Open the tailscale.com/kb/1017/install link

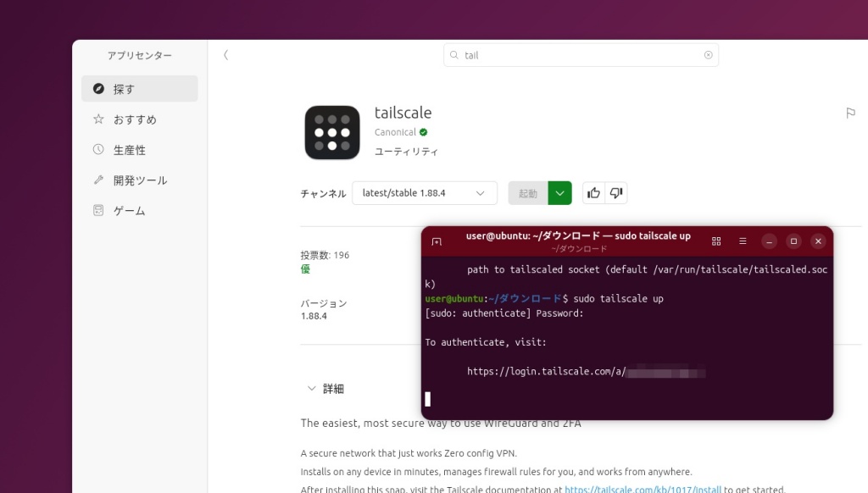pos(641,489)
